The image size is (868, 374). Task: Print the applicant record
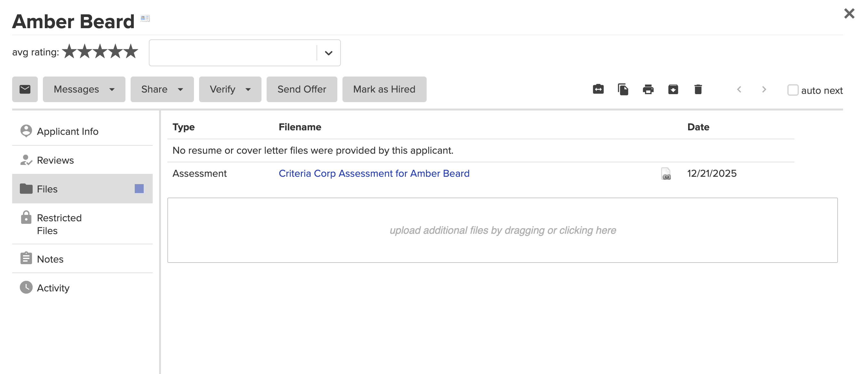[648, 89]
